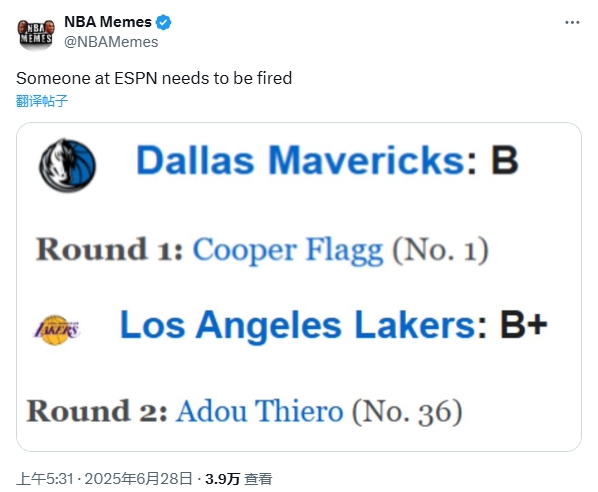The image size is (598, 492).
Task: Click the blue verified badge
Action: pyautogui.click(x=164, y=23)
